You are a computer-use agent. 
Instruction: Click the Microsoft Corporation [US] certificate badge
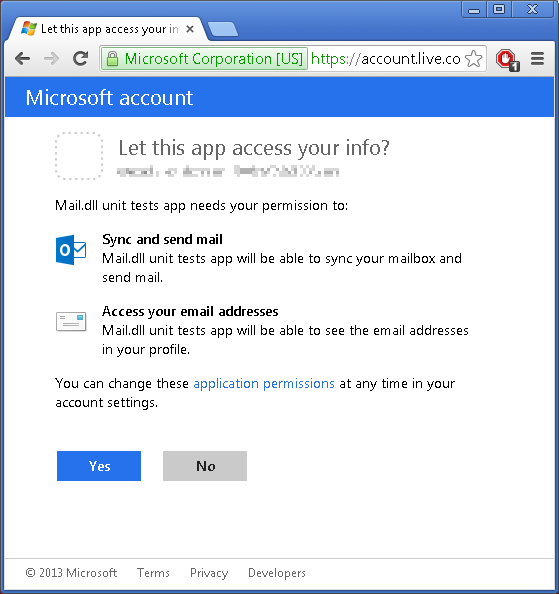(205, 59)
